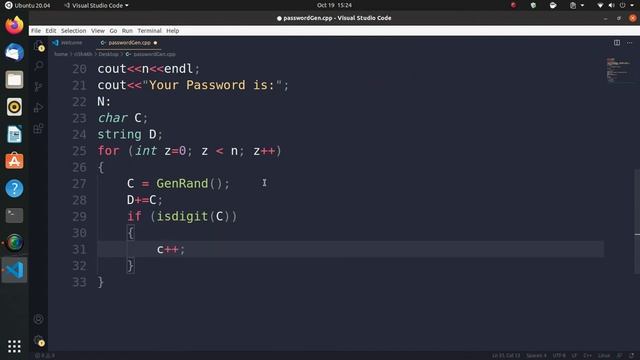Open the Run menu

127,31
